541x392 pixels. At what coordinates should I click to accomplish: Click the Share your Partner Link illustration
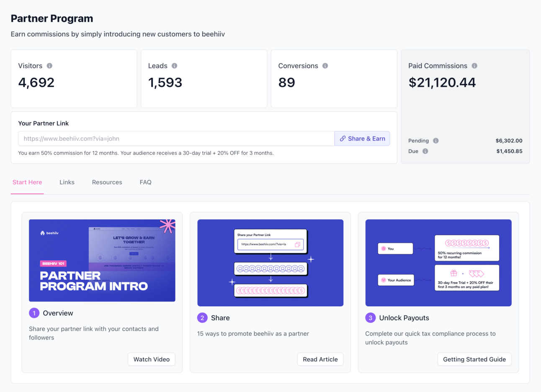click(x=270, y=263)
